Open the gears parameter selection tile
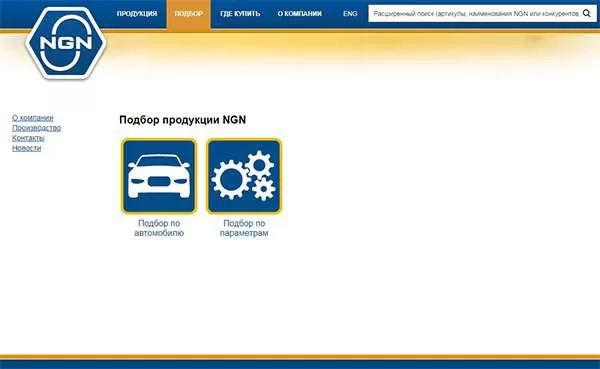 [244, 176]
